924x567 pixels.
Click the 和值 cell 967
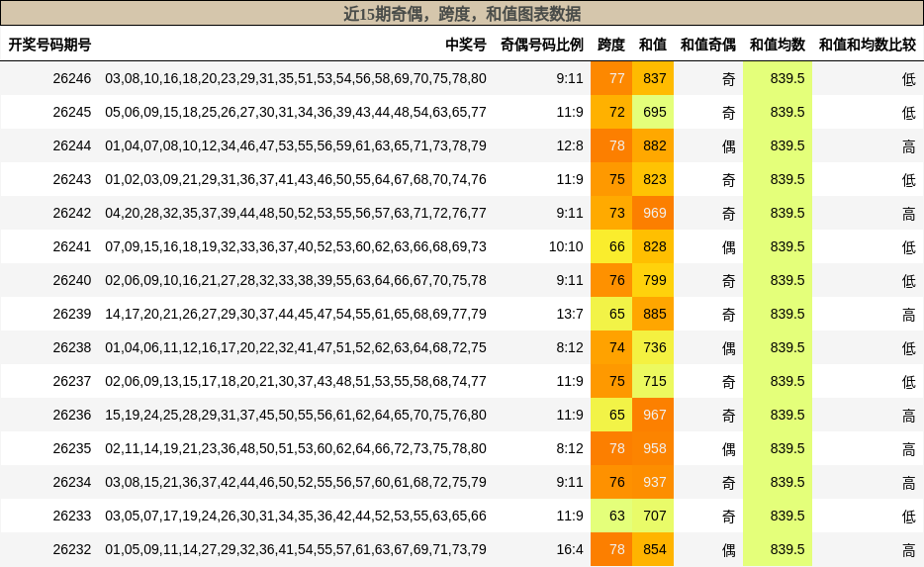click(x=653, y=415)
